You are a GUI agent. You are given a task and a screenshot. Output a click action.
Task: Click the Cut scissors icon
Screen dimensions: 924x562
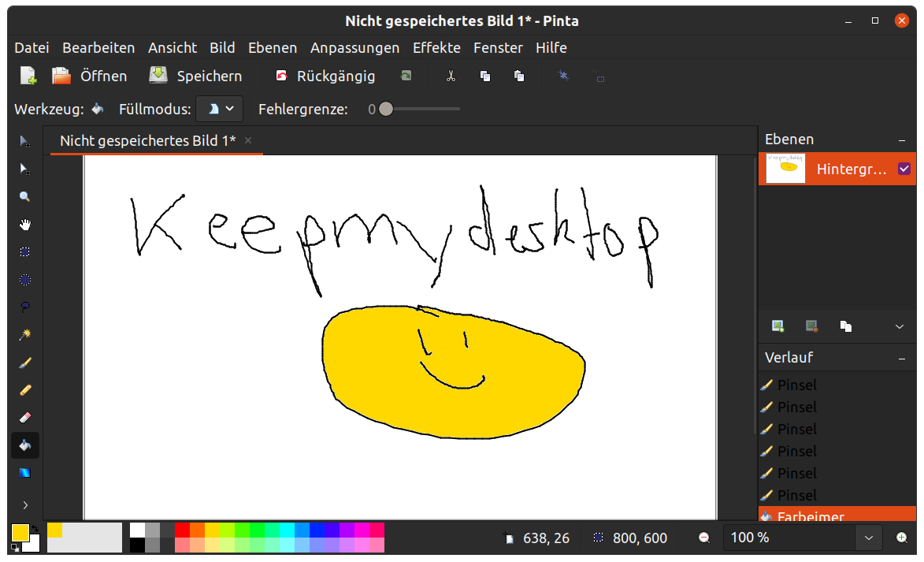pyautogui.click(x=451, y=76)
